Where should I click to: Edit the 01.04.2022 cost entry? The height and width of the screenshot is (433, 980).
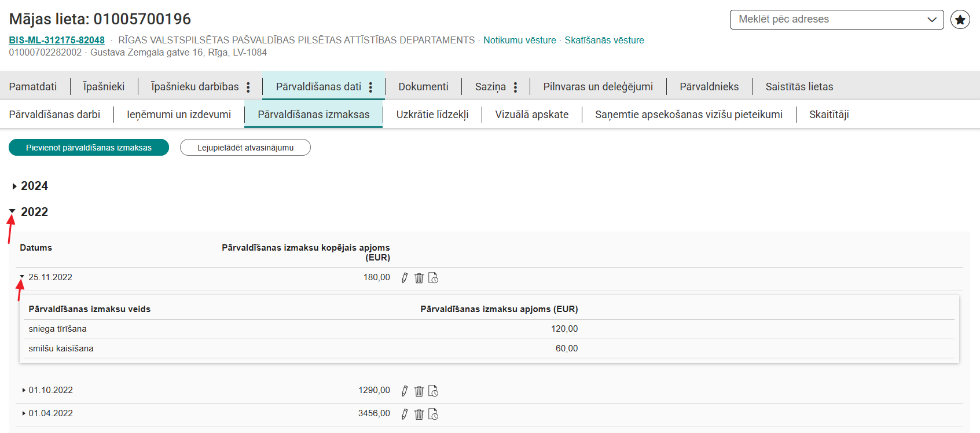click(x=405, y=414)
